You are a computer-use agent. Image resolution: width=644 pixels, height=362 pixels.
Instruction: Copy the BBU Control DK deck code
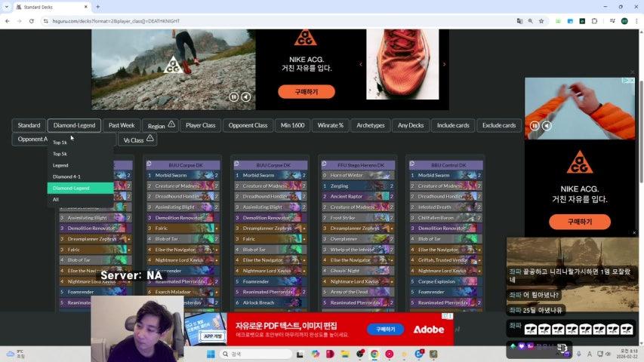(412, 164)
